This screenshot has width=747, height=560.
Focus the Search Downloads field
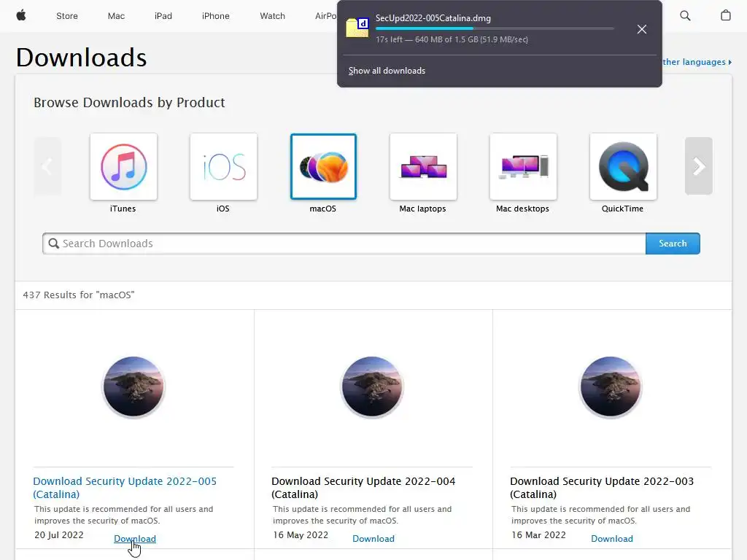point(344,244)
